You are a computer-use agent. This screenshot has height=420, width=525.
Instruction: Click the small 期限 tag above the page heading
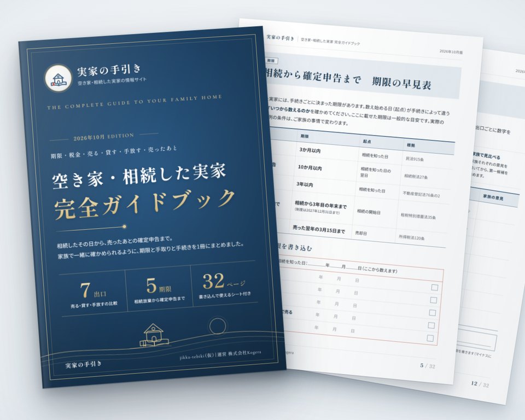[x=271, y=61]
